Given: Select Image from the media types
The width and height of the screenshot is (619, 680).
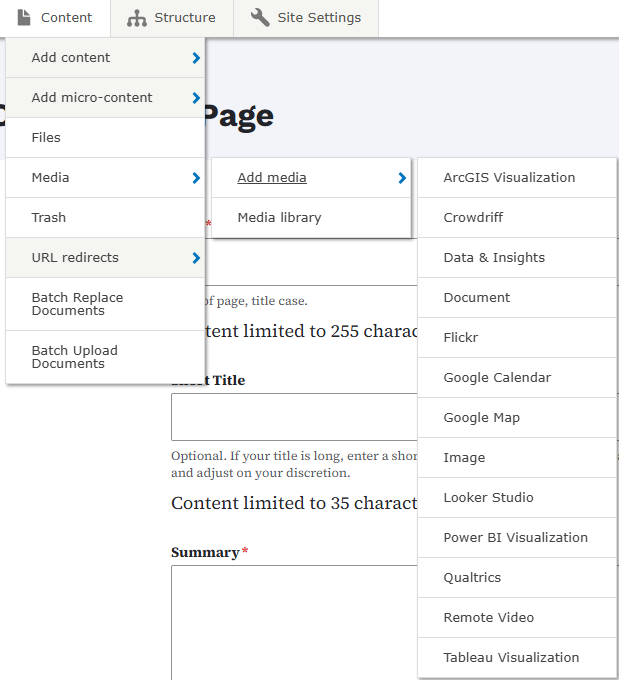Looking at the screenshot, I should click(x=464, y=458).
